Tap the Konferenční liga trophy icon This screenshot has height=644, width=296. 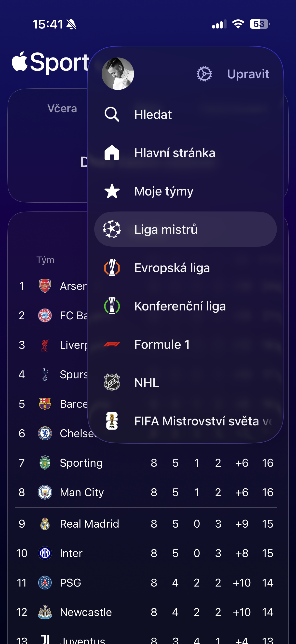112,306
